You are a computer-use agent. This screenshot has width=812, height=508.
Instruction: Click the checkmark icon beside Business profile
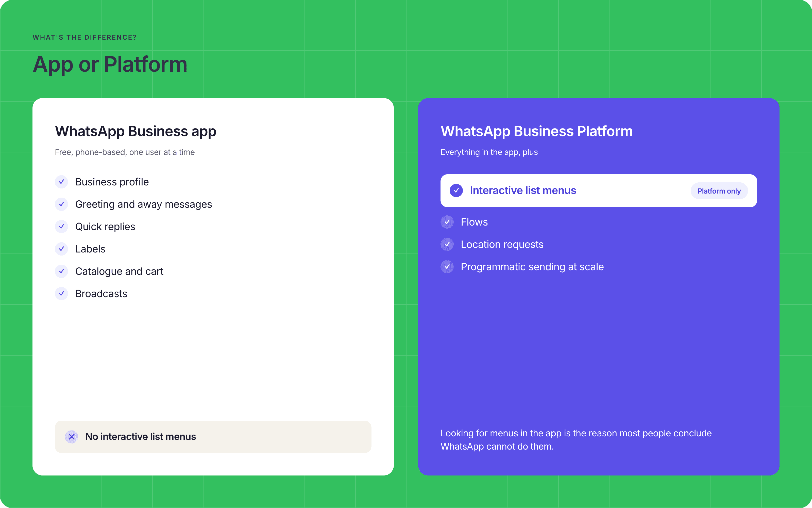[x=61, y=182]
